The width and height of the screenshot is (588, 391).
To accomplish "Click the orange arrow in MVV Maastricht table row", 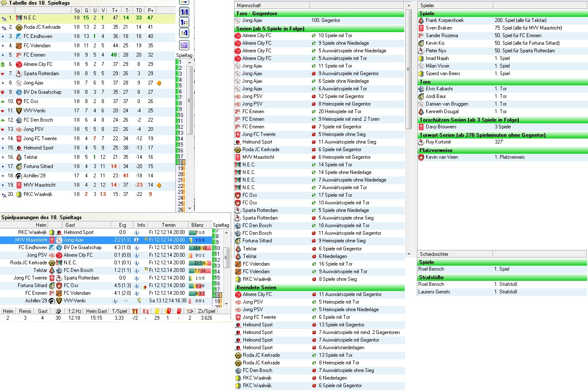I will pyautogui.click(x=159, y=185).
